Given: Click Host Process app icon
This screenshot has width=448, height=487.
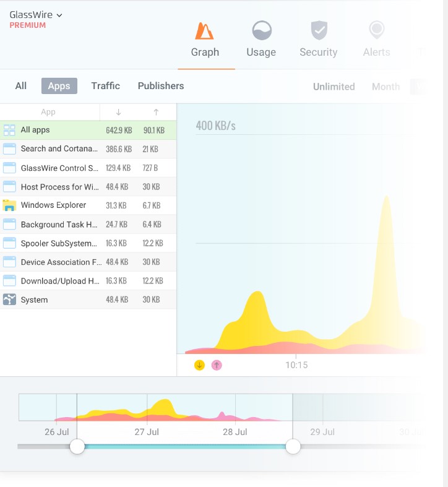Looking at the screenshot, I should [9, 187].
